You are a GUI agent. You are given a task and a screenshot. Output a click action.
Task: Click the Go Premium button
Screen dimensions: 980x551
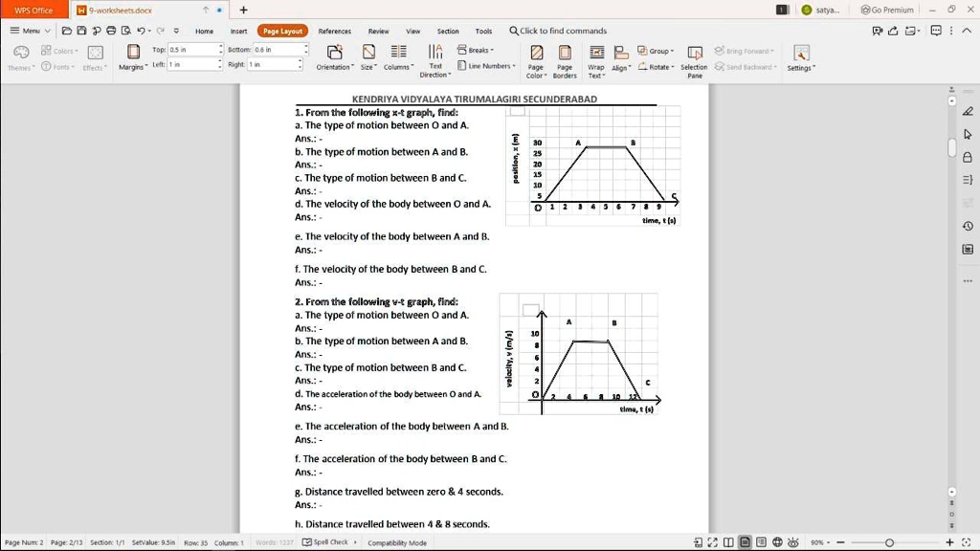pyautogui.click(x=887, y=10)
